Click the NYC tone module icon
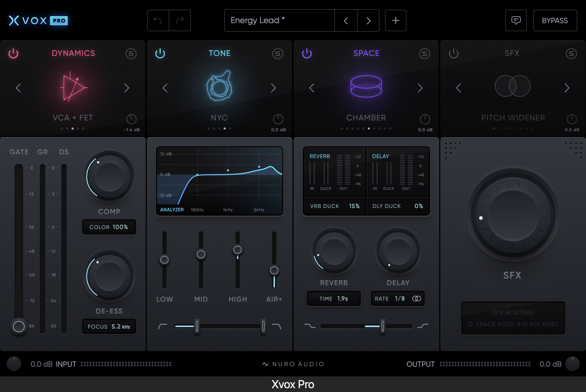Image resolution: width=586 pixels, height=392 pixels. 219,87
